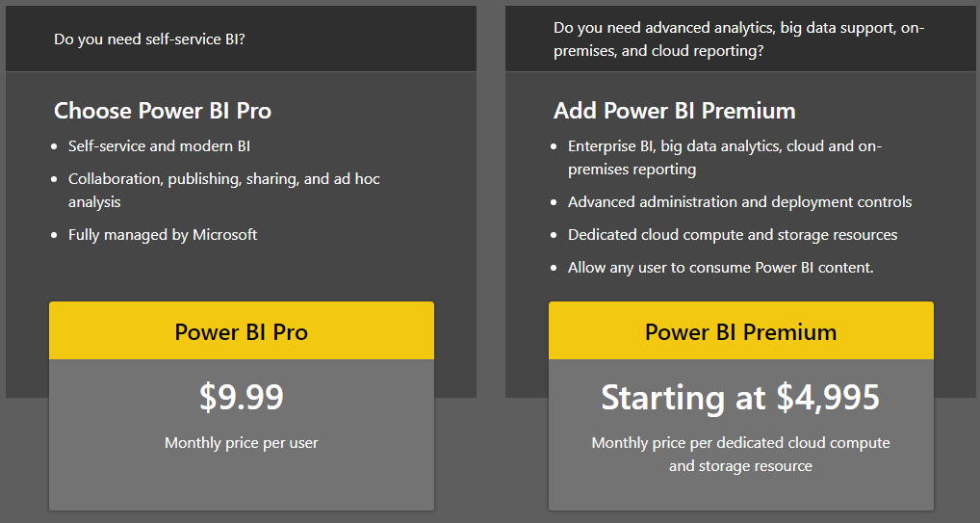Image resolution: width=980 pixels, height=523 pixels.
Task: Click "Self-service and modern BI" bullet
Action: [159, 146]
